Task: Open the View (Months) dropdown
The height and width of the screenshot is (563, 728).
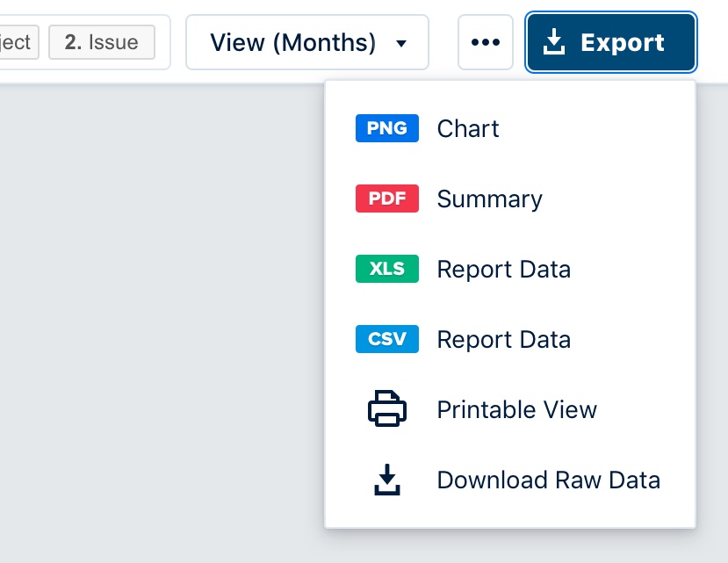Action: pos(306,41)
